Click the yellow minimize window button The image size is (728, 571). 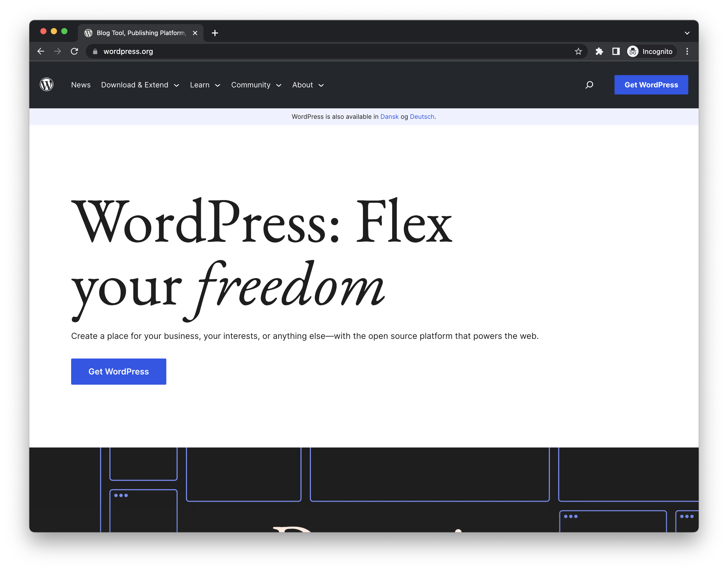coord(54,31)
